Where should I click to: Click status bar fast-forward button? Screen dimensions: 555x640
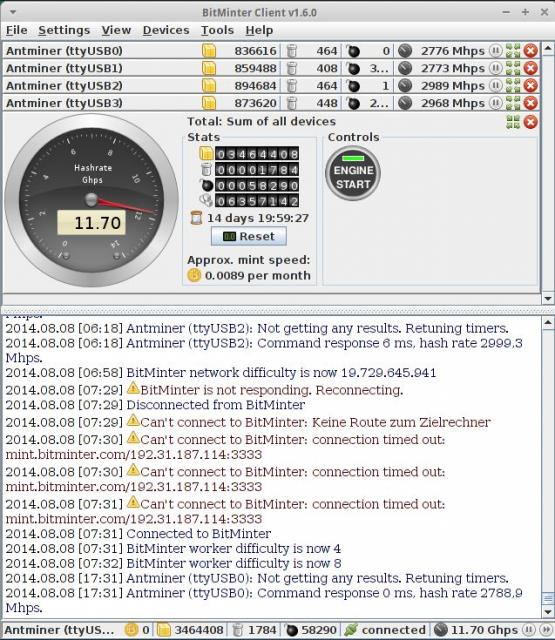(546, 630)
